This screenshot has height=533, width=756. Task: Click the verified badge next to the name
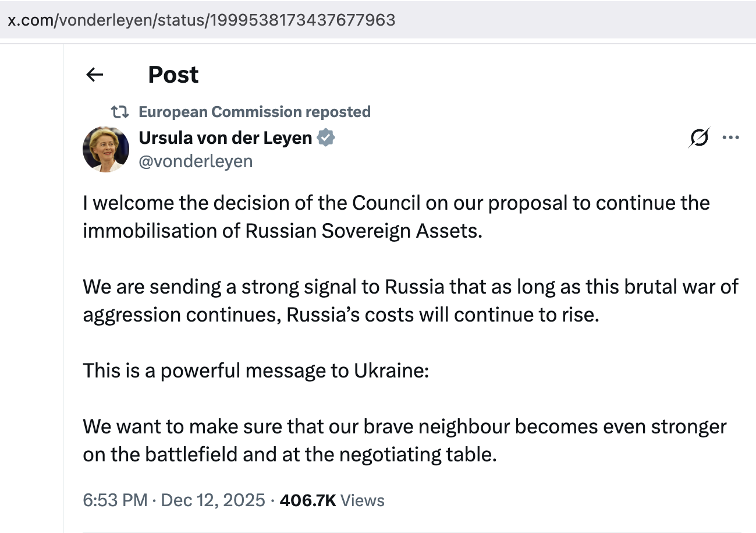pyautogui.click(x=326, y=138)
